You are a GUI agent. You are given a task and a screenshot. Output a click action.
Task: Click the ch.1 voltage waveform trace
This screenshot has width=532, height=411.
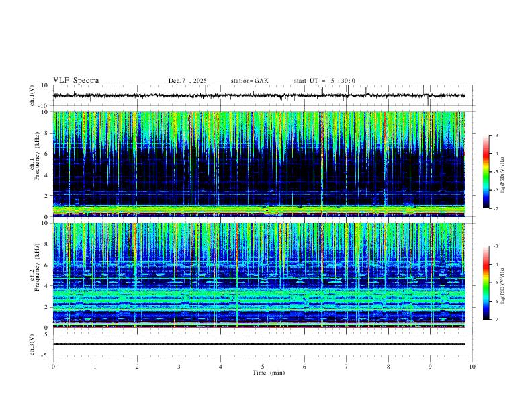coord(259,95)
